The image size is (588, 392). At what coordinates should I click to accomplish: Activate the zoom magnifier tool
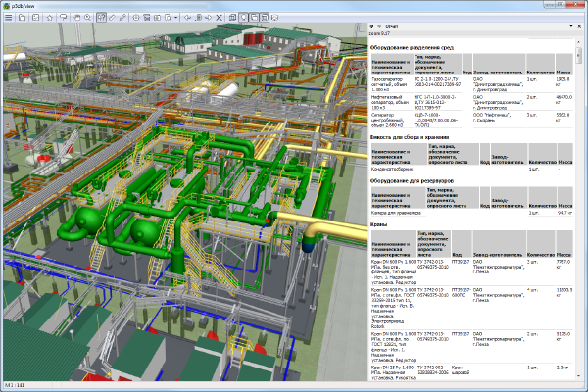(x=87, y=17)
